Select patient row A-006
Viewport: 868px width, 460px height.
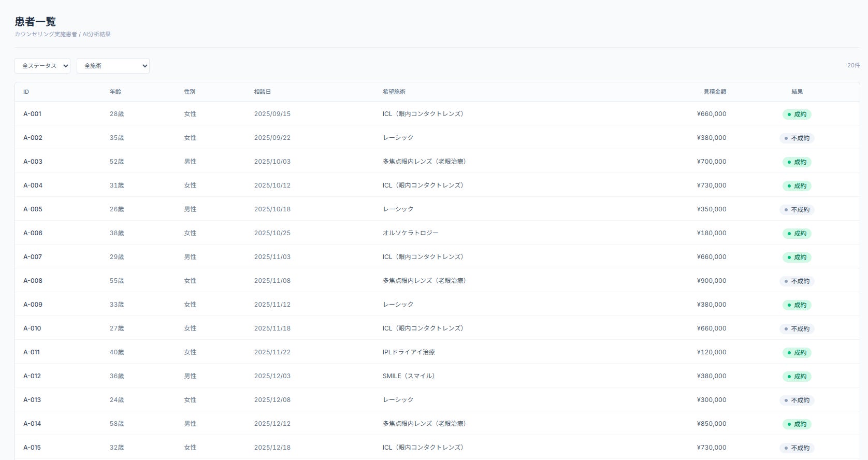437,233
